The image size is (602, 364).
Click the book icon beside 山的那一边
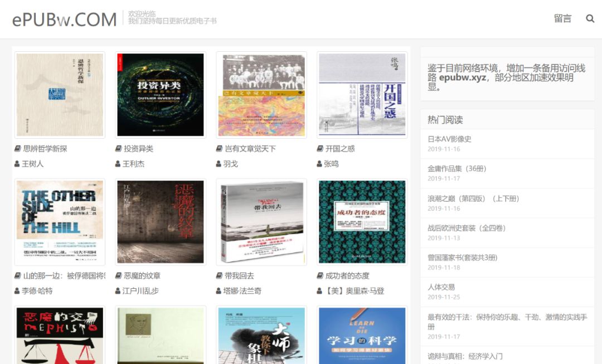(18, 276)
